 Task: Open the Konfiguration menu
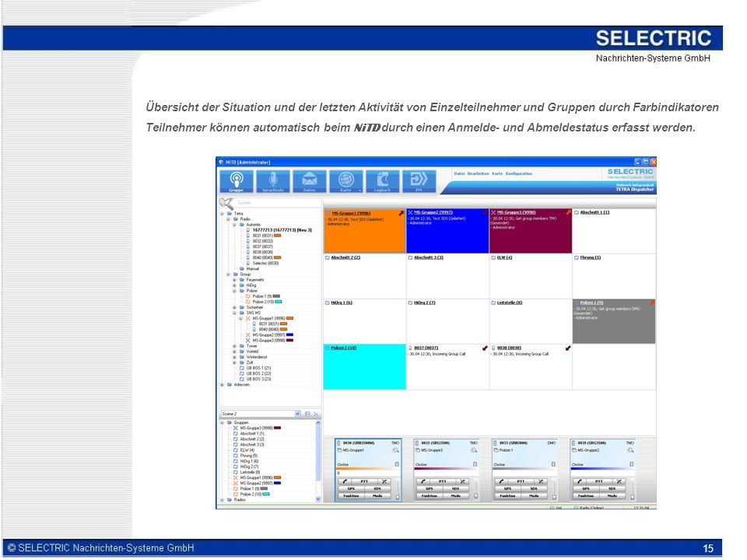coord(519,173)
